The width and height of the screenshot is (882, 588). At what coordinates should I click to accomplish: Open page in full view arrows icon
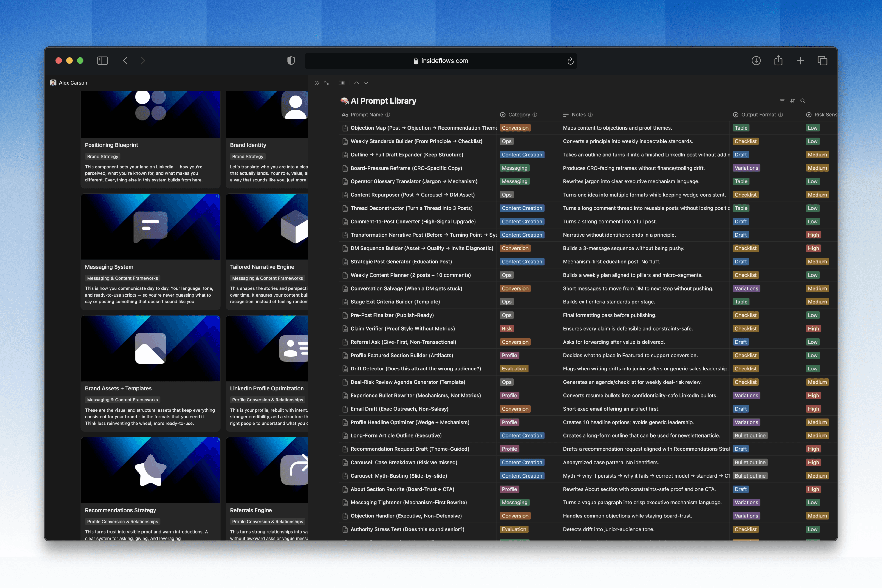coord(327,83)
